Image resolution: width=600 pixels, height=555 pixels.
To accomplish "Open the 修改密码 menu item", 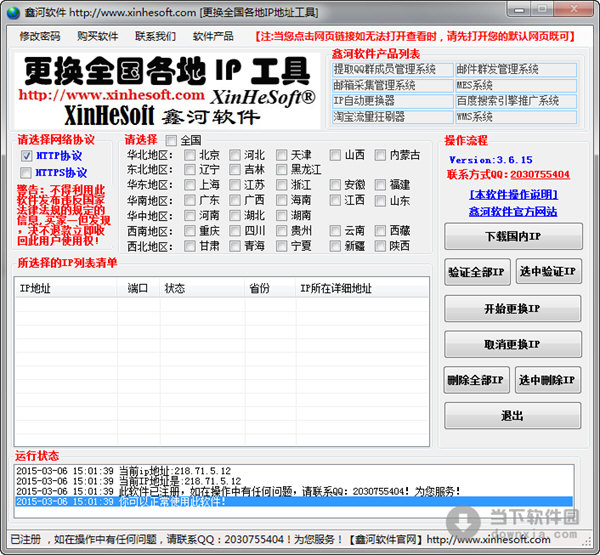I will click(x=40, y=36).
